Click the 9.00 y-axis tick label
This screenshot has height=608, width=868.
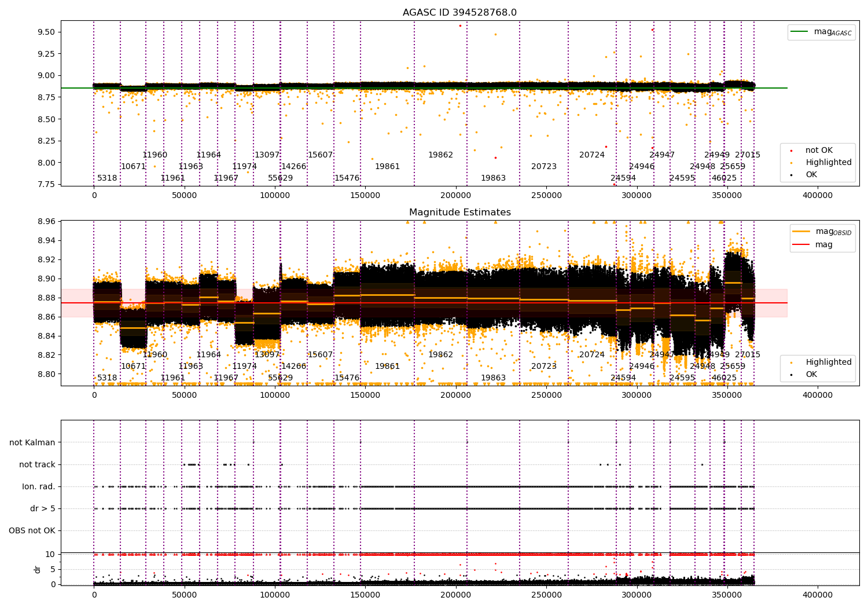[46, 76]
